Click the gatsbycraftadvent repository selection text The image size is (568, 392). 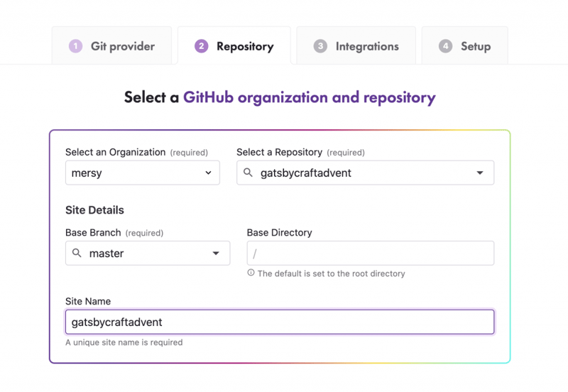tap(306, 173)
